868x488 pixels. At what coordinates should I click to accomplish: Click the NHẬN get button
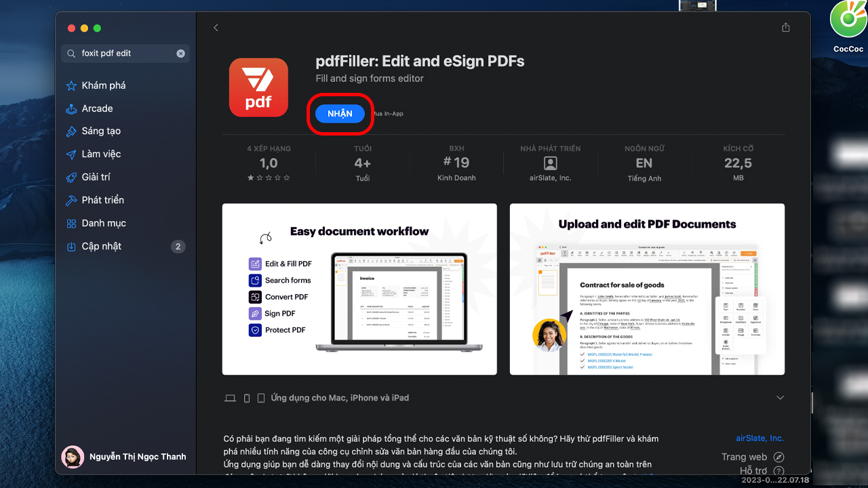click(340, 114)
